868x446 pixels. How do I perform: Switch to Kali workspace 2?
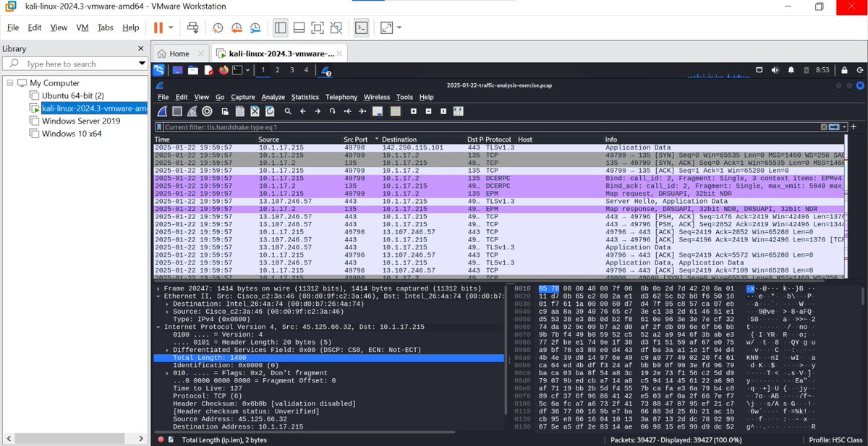click(x=277, y=70)
